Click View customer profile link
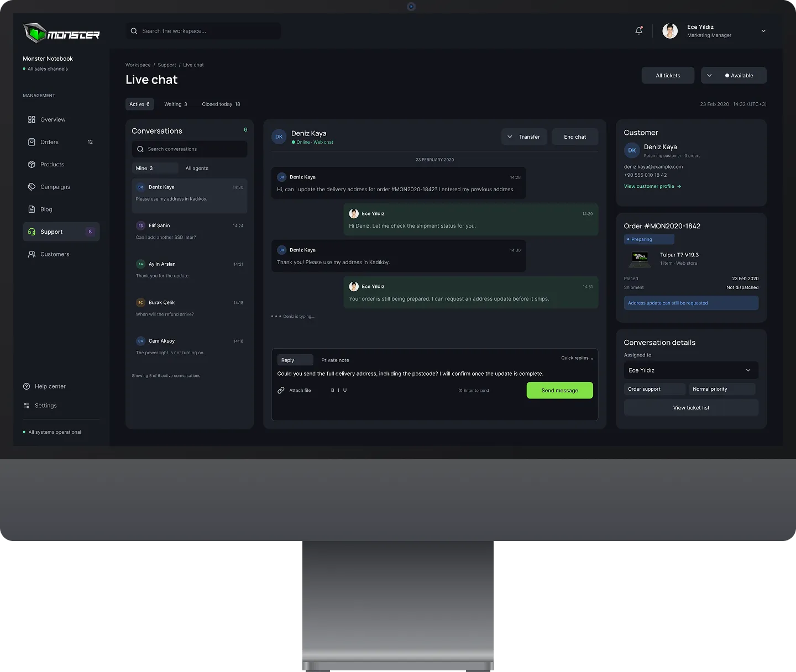Screen dimensions: 796x672 [x=652, y=186]
